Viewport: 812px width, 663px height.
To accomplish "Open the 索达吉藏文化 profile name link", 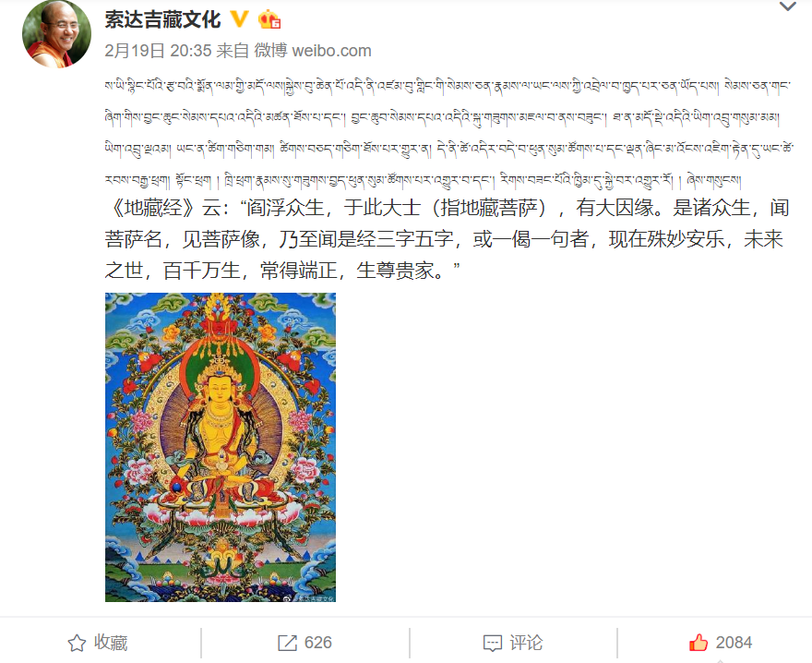I will [162, 19].
